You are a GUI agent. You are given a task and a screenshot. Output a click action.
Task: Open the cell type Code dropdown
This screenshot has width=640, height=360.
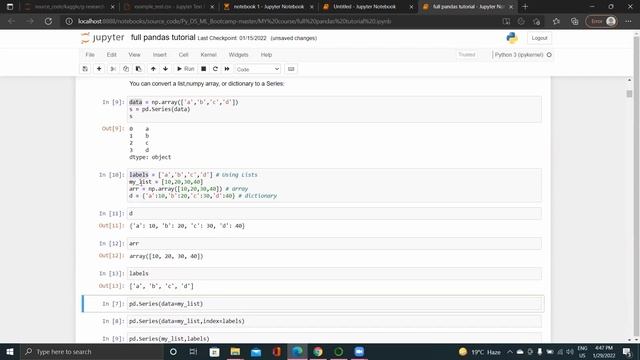click(x=258, y=69)
